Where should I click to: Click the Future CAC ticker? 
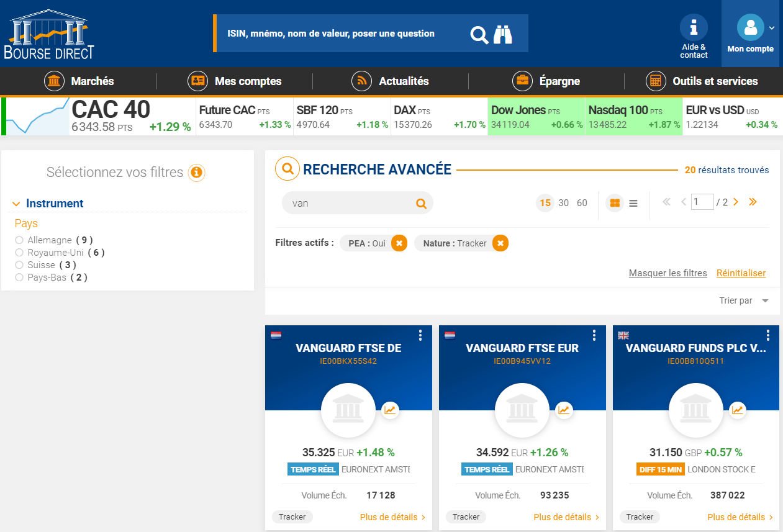[245, 117]
